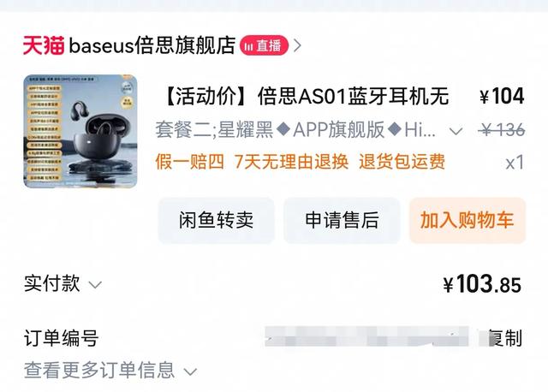Expand 查看更多订单信息 section
Viewport: 548px width, 392px height.
tap(110, 371)
